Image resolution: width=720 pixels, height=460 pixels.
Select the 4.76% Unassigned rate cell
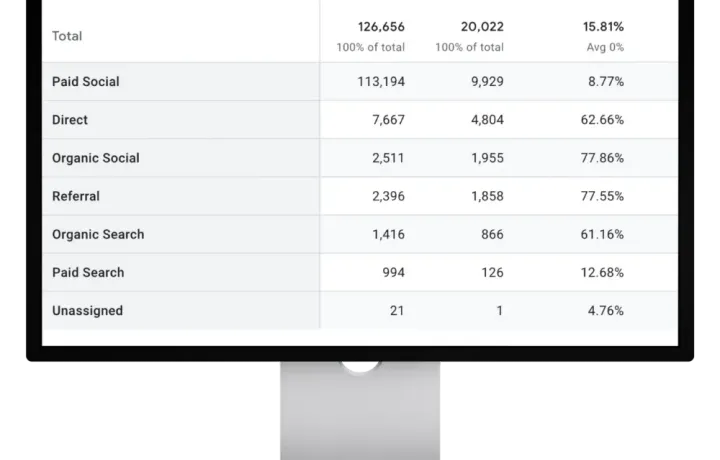tap(606, 310)
